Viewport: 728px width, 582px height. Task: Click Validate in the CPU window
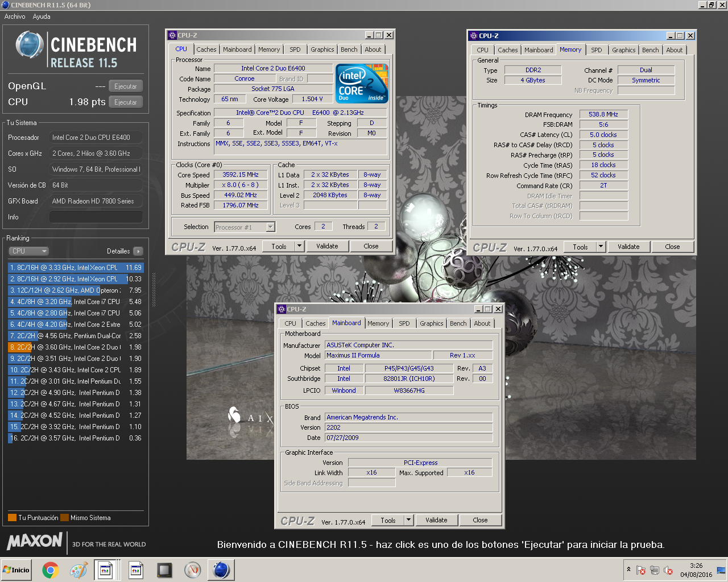[327, 246]
